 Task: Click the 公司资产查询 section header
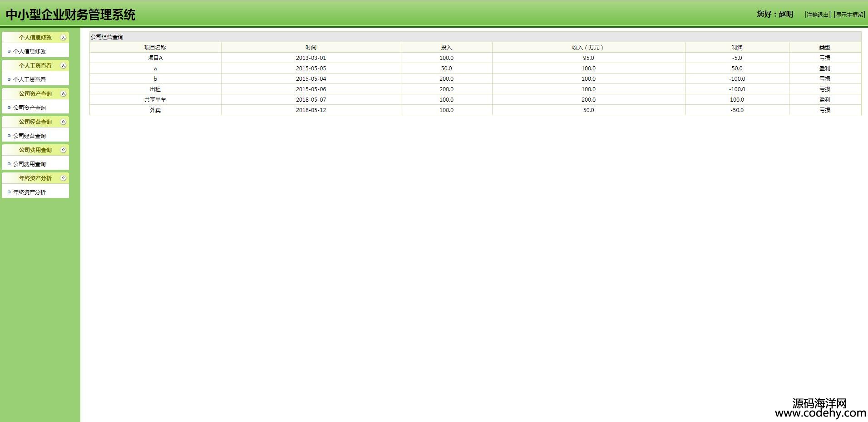coord(35,94)
